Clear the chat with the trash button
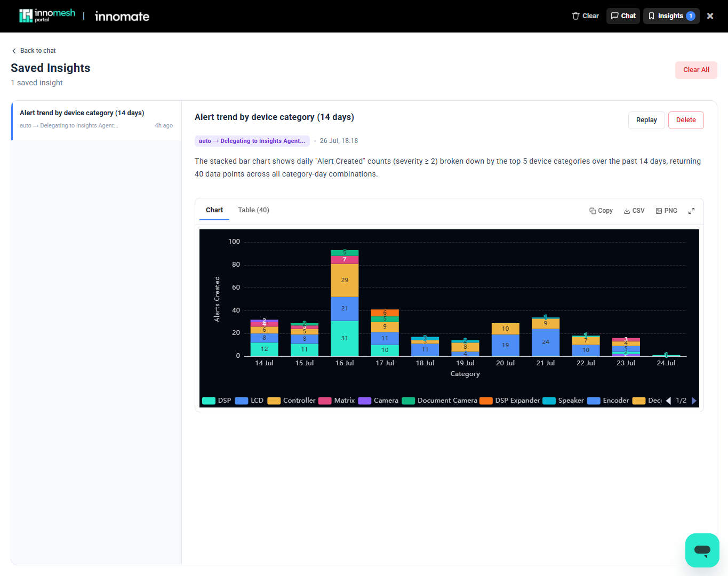Screen dimensions: 728x576 (x=585, y=16)
